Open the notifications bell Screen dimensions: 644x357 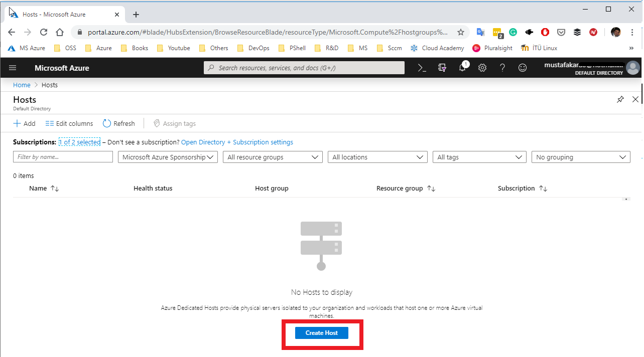pos(463,67)
